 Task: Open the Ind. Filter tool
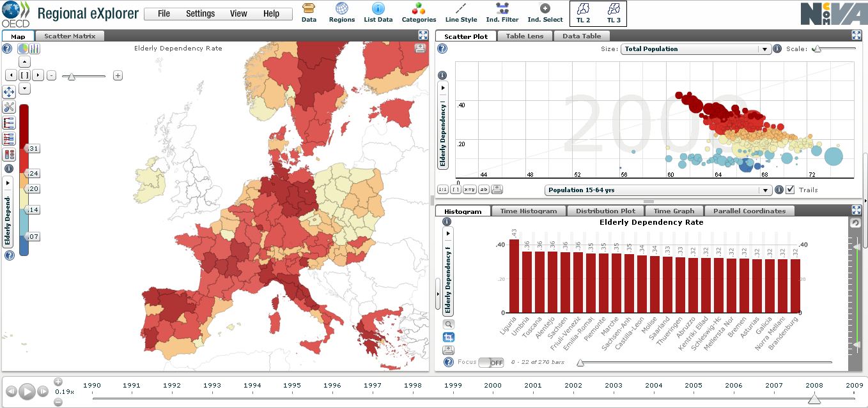[x=502, y=13]
